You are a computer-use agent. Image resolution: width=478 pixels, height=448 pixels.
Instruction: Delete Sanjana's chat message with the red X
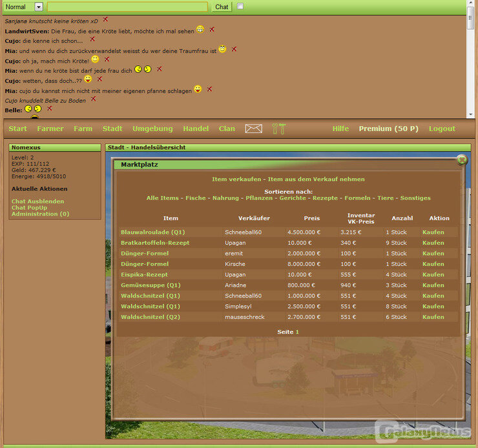click(105, 19)
